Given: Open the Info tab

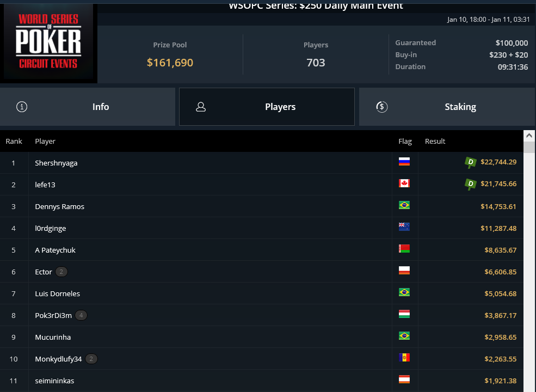Looking at the screenshot, I should [88, 107].
